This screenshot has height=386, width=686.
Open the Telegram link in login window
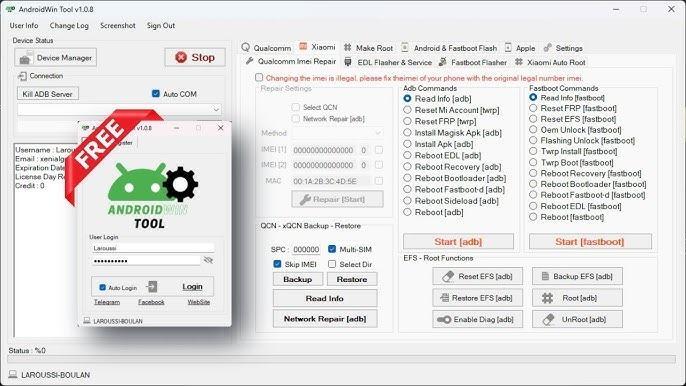(x=107, y=302)
